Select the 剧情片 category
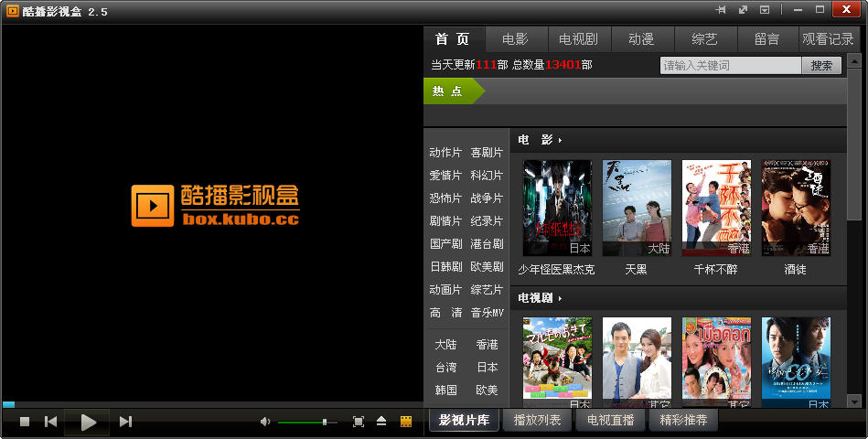The width and height of the screenshot is (868, 439). point(445,221)
